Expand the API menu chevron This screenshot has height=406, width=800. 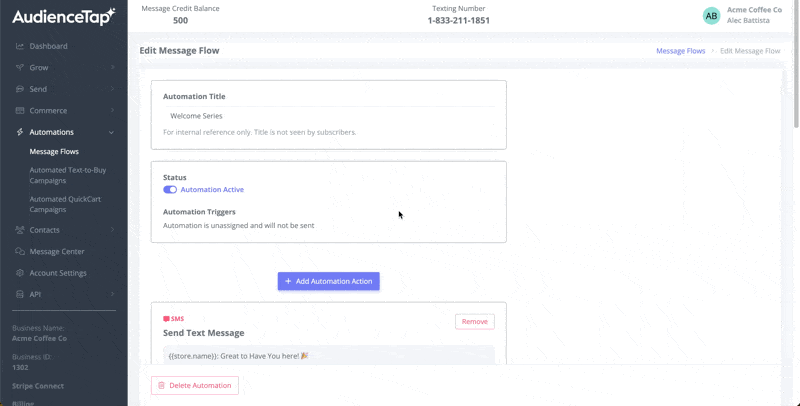pos(112,294)
